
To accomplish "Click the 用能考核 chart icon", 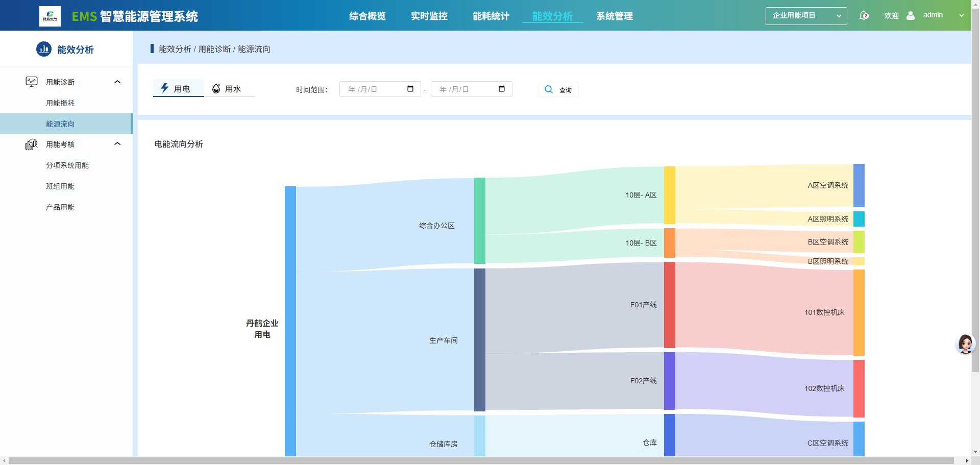I will click(x=32, y=144).
